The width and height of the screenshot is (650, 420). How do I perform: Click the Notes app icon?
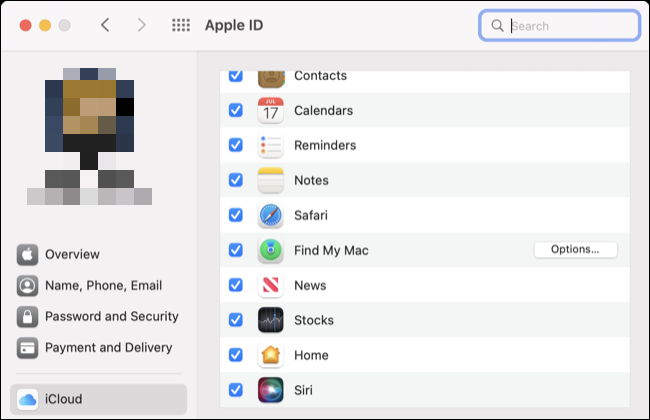tap(271, 180)
